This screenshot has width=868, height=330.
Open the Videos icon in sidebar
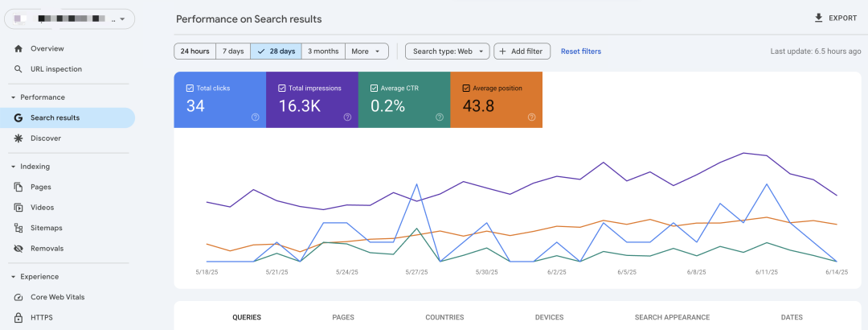18,208
